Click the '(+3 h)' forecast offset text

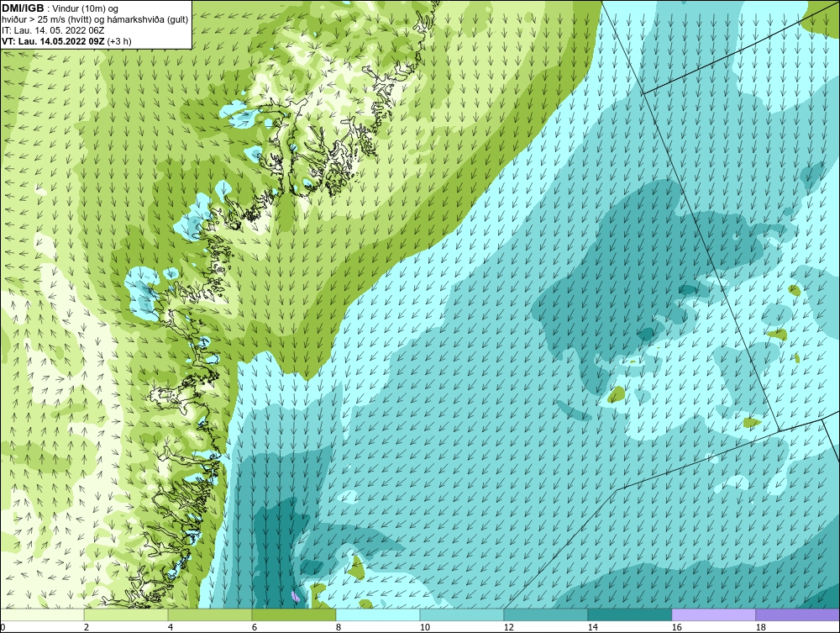[119, 41]
